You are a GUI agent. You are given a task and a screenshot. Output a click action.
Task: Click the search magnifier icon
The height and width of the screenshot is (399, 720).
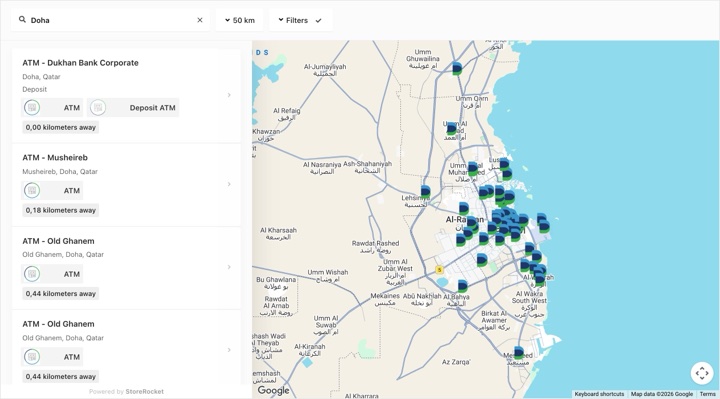(x=22, y=20)
